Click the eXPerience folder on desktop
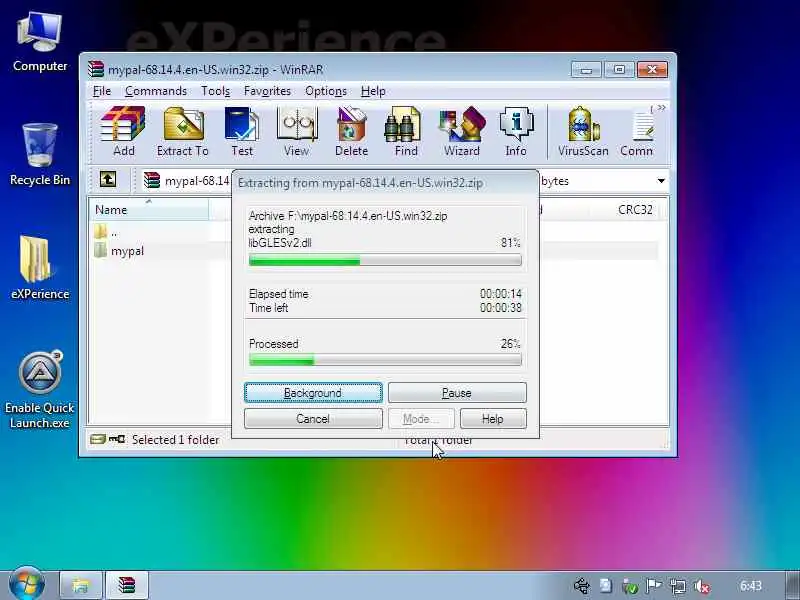800x600 pixels. (40, 268)
